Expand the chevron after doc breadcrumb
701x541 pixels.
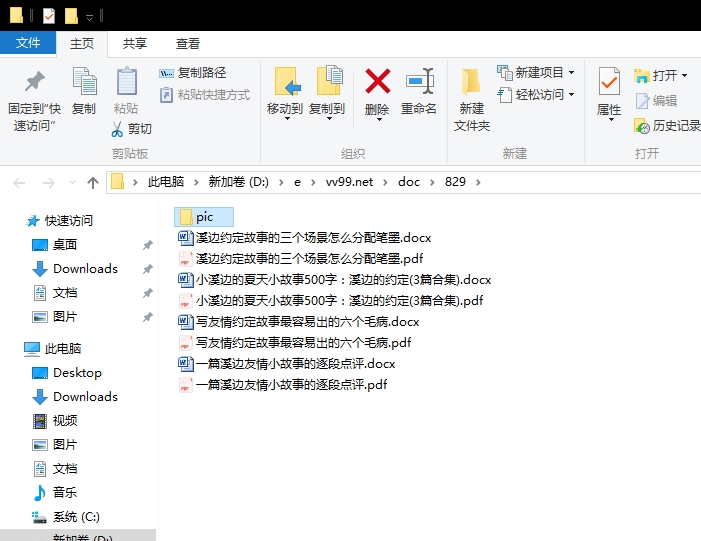432,182
